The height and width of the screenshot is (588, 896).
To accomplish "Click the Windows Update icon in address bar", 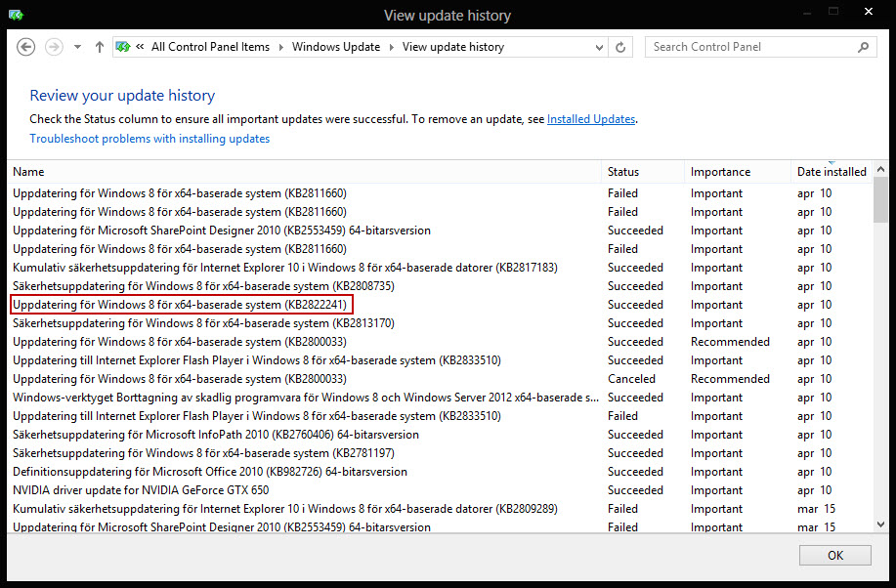I will tap(123, 47).
